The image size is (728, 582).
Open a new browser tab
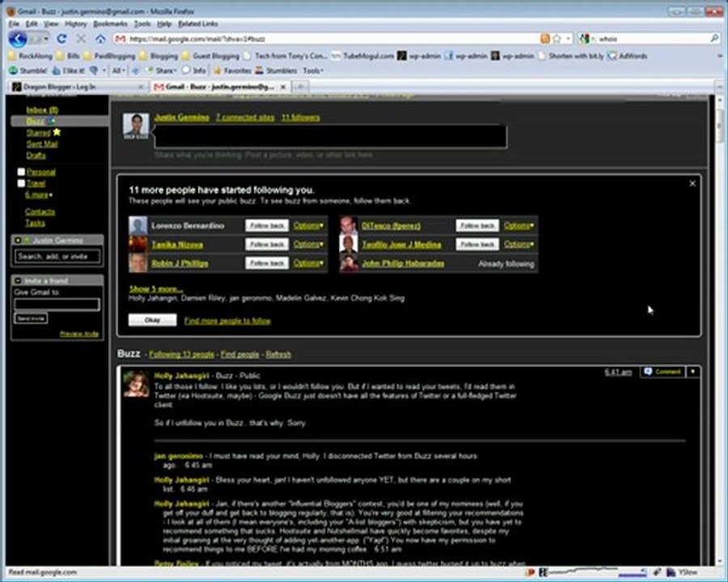[300, 86]
